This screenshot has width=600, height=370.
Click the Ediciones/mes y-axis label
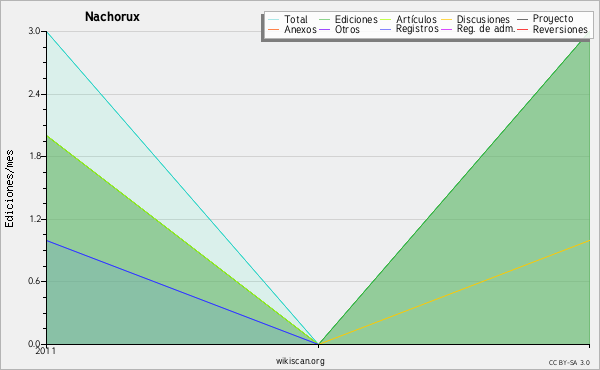[x=9, y=189]
